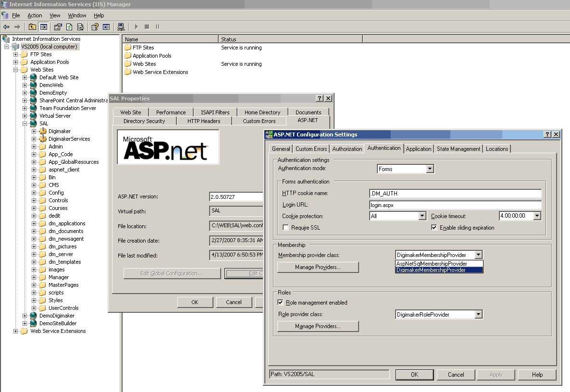Expand the Team Foundation Server node
This screenshot has width=570, height=392.
point(25,108)
